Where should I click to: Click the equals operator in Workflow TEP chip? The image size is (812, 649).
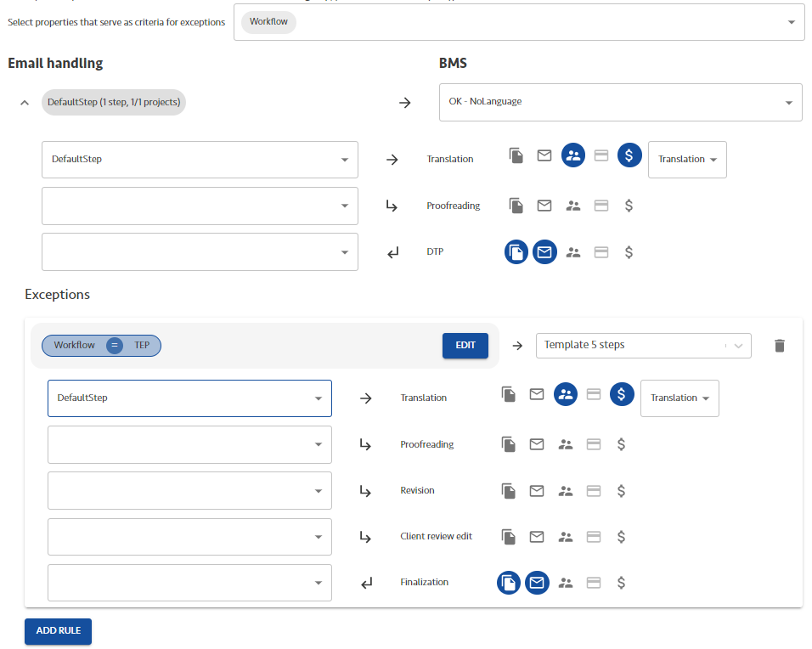tap(115, 346)
